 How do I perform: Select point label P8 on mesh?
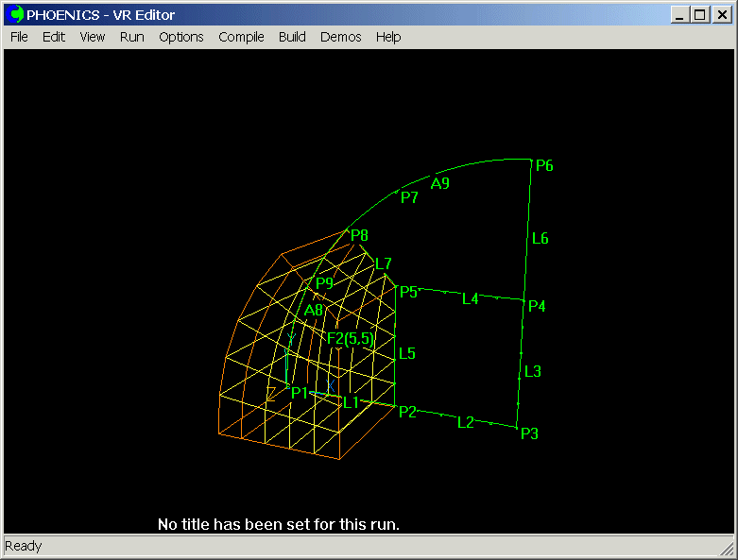[x=359, y=235]
